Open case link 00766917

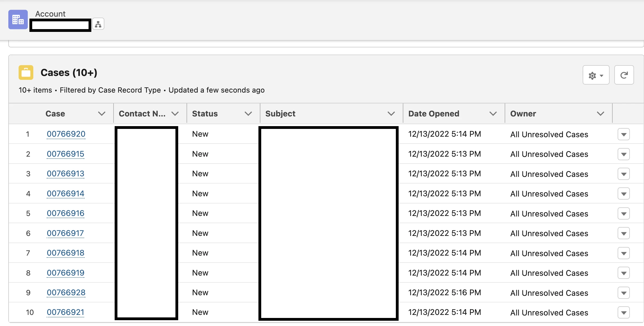(65, 233)
